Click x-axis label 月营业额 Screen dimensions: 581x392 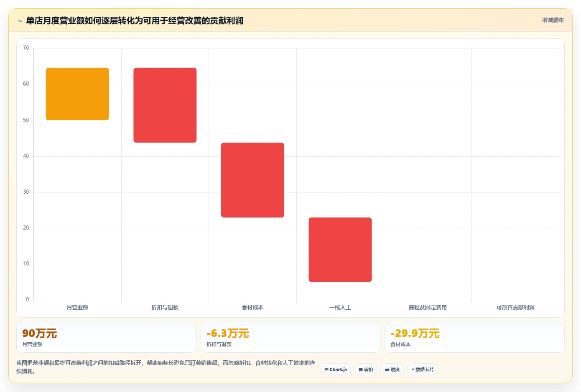77,307
